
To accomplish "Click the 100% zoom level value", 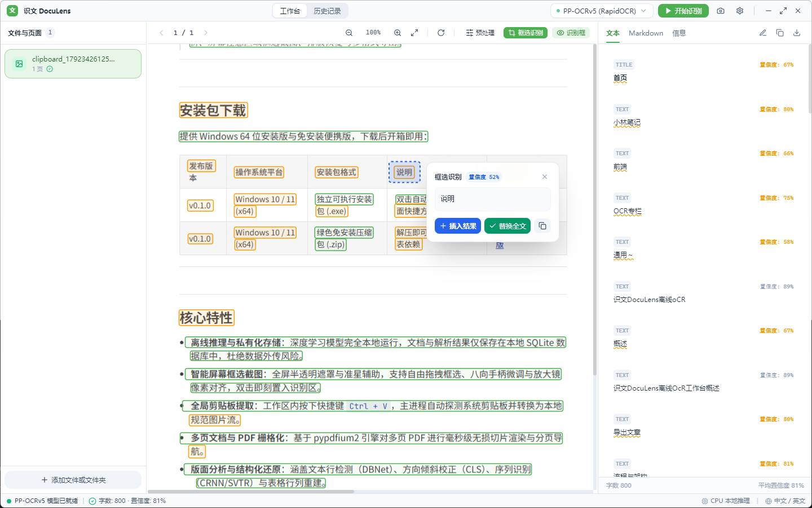I will click(373, 33).
